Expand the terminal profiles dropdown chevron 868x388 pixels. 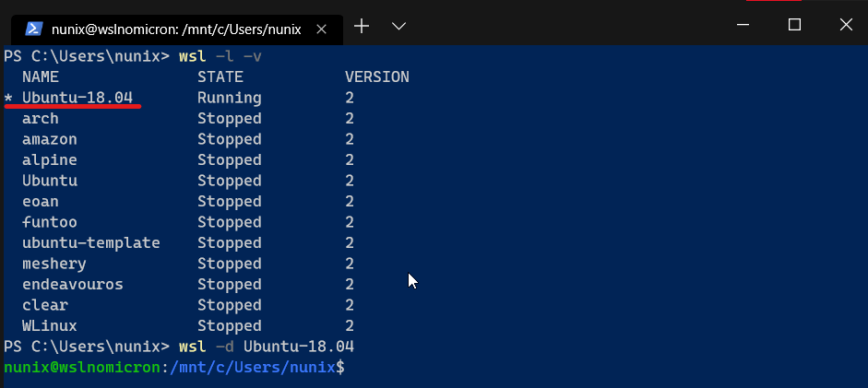pyautogui.click(x=398, y=26)
